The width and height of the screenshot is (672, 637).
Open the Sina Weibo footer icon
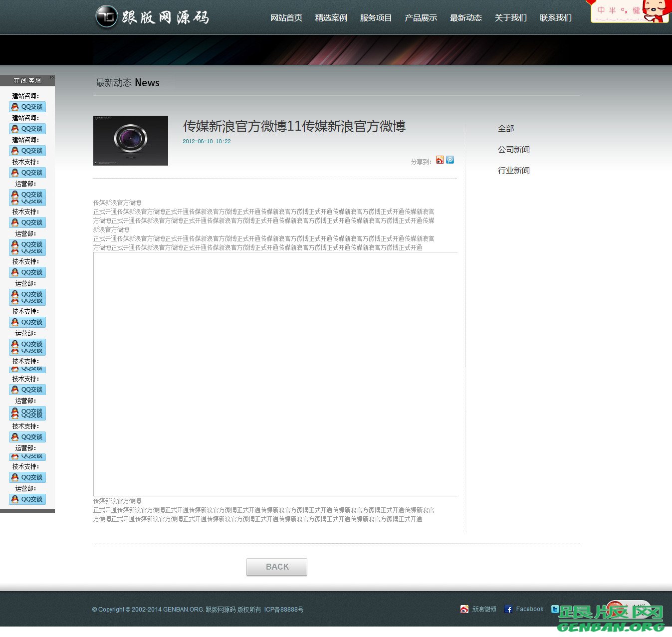(x=464, y=609)
